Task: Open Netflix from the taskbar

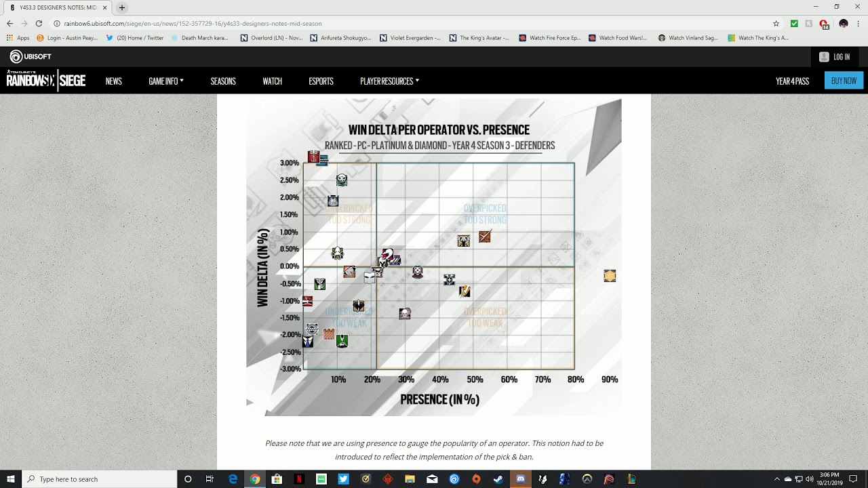Action: pos(299,479)
